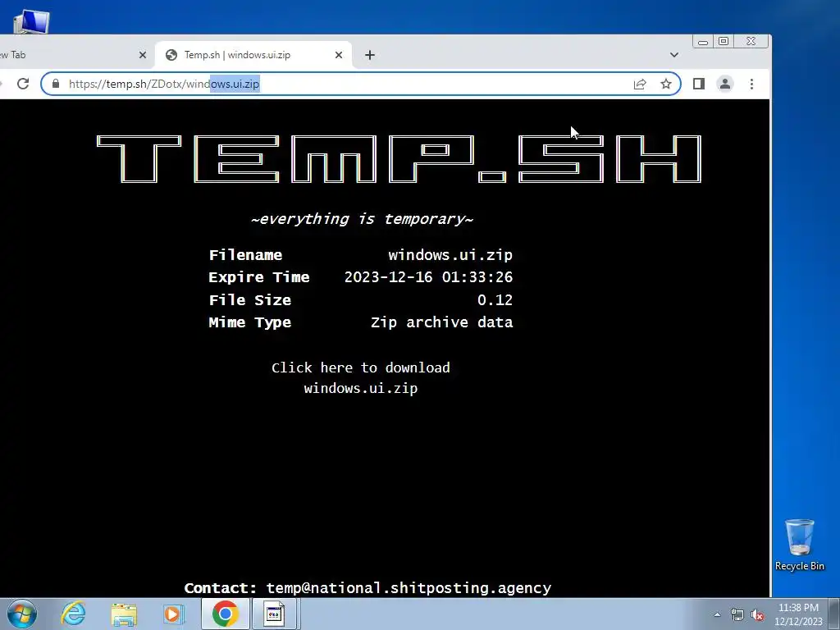The height and width of the screenshot is (630, 840).
Task: Click the muted volume tray icon
Action: (757, 614)
